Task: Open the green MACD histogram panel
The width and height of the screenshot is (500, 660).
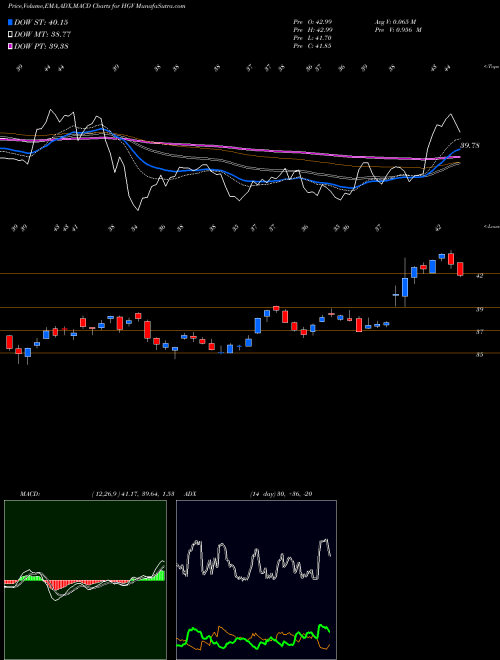Action: tap(85, 580)
